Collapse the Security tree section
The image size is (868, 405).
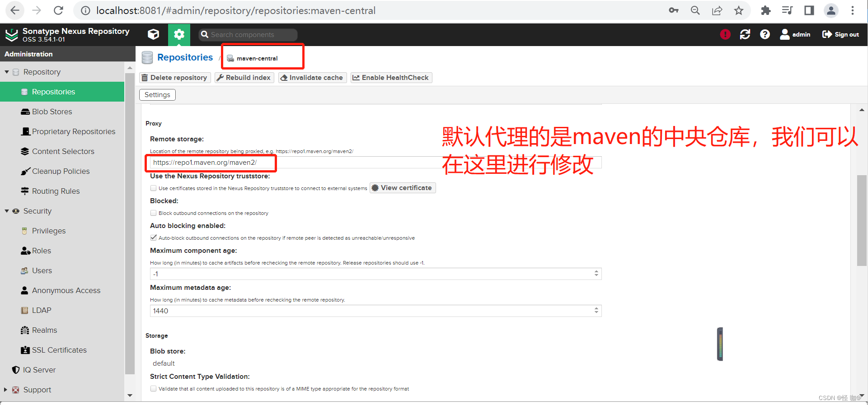(x=7, y=211)
